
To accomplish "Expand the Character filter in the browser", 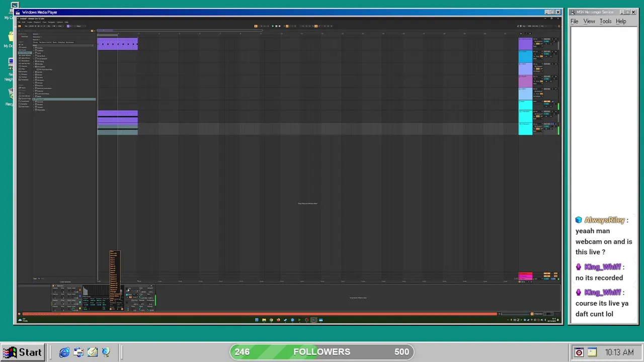I will pyautogui.click(x=37, y=37).
